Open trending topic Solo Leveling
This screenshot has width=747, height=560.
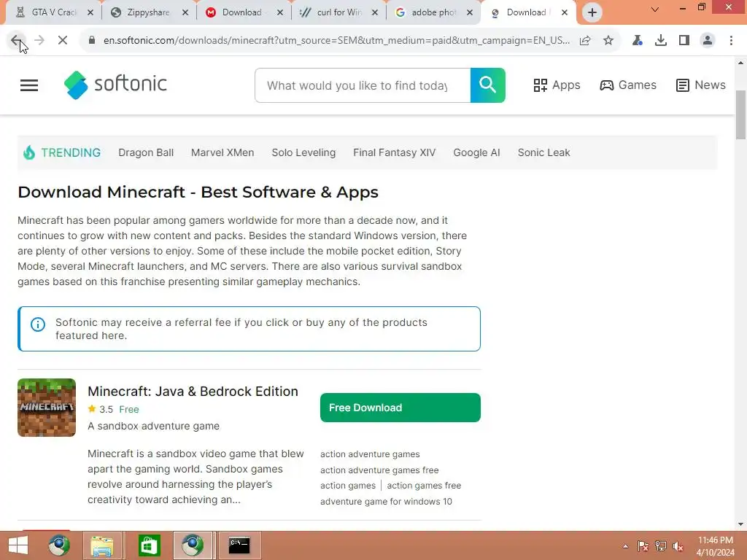[x=303, y=152]
